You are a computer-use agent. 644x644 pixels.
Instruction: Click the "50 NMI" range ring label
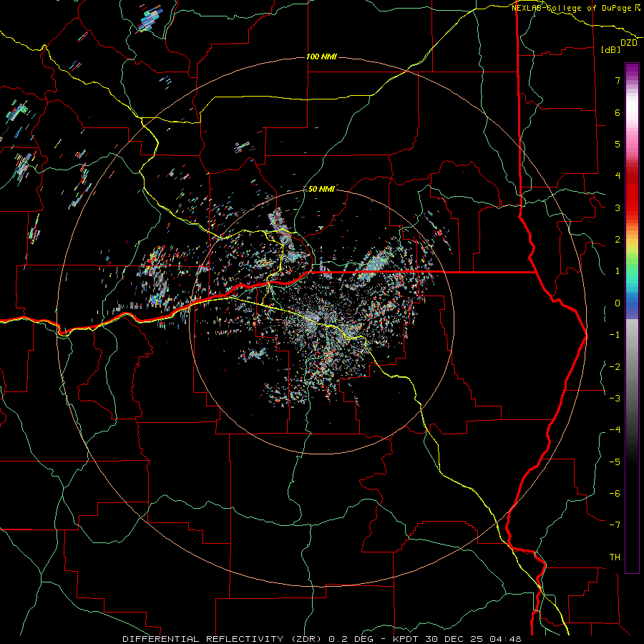tap(321, 189)
